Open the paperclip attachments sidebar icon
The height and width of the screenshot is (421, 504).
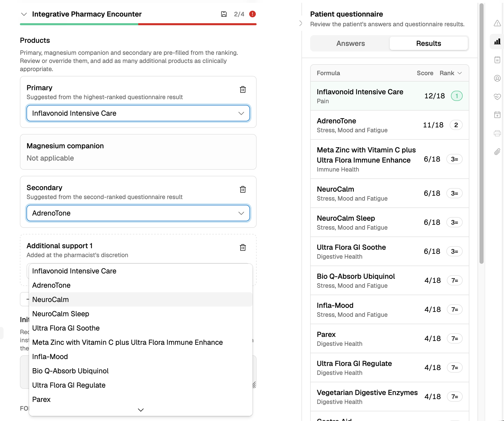[x=497, y=152]
